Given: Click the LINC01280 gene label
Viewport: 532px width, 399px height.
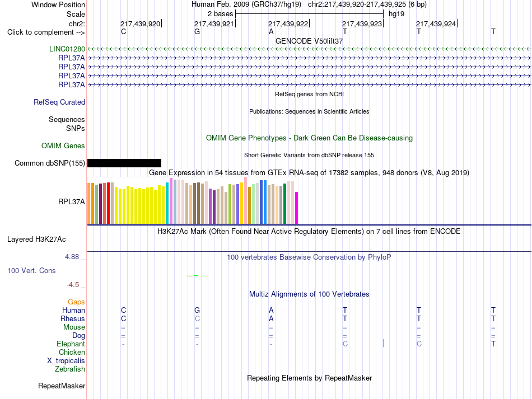Looking at the screenshot, I should point(67,49).
